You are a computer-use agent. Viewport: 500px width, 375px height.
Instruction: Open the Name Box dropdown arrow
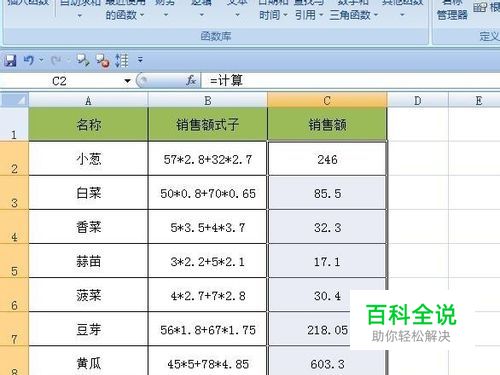click(x=127, y=81)
